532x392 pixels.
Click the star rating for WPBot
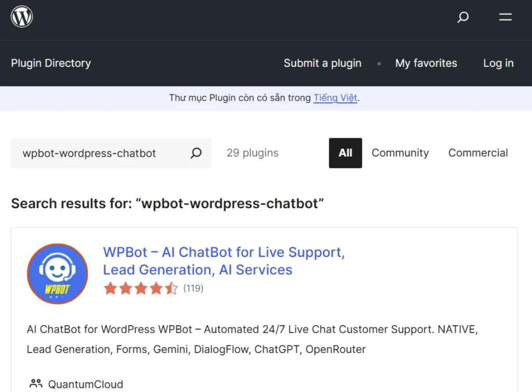(x=140, y=288)
